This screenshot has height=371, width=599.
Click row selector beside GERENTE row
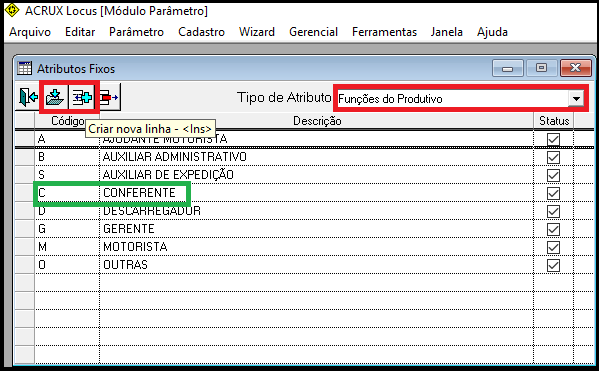pos(24,228)
